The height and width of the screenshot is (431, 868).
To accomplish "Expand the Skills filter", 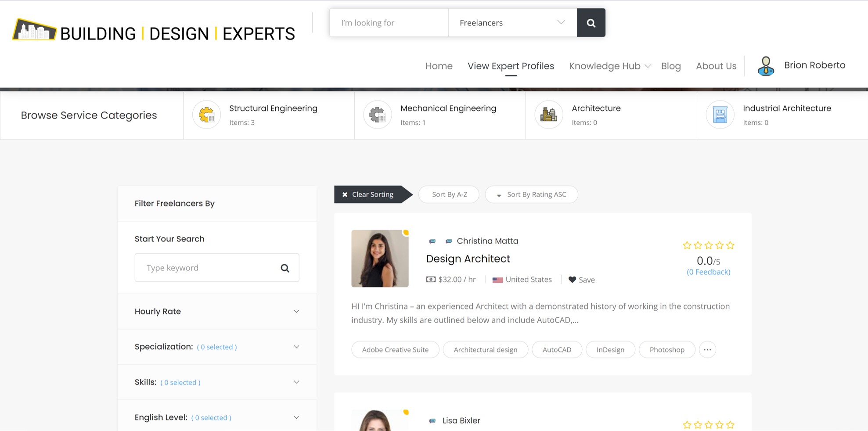I will pyautogui.click(x=217, y=382).
